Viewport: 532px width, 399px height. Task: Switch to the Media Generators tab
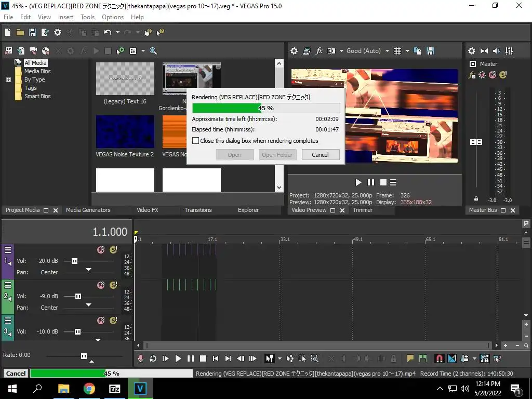(88, 210)
